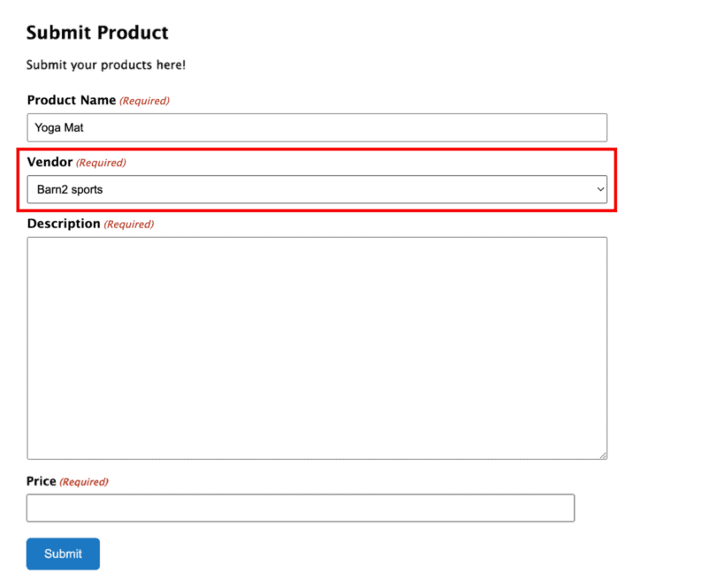Click the Submit your products here text
This screenshot has width=725, height=588.
point(105,65)
